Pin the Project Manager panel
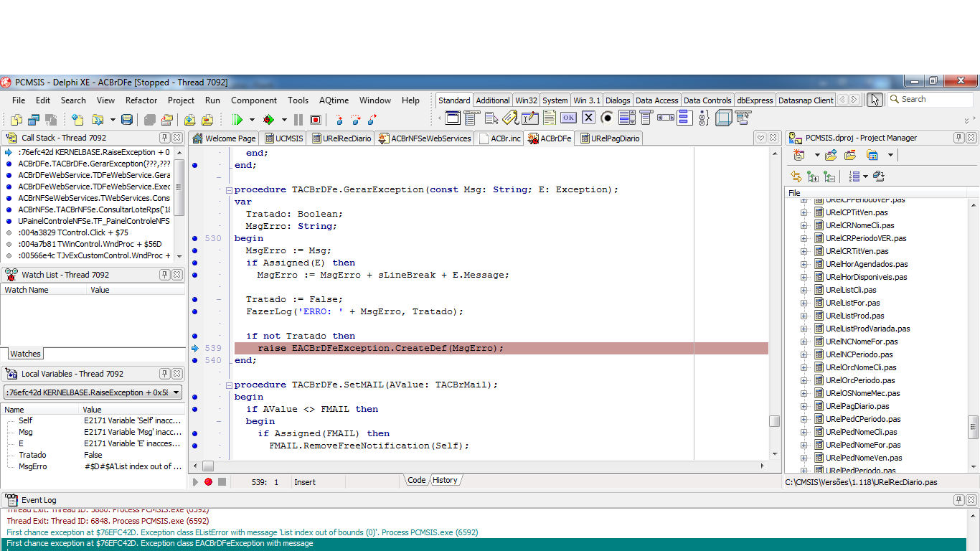980x551 pixels. pos(958,138)
